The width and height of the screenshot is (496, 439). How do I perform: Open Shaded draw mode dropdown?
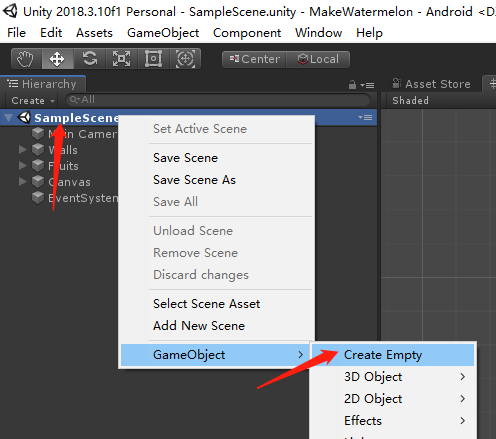410,100
